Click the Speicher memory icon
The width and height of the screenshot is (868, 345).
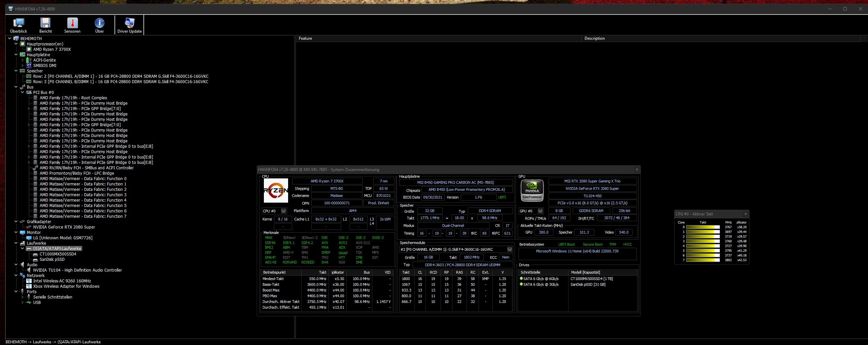point(23,71)
